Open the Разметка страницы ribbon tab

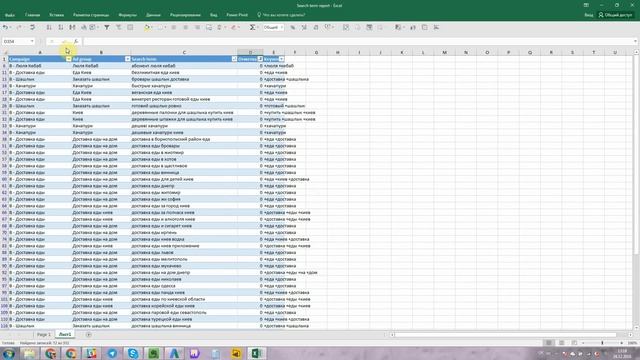pyautogui.click(x=91, y=15)
